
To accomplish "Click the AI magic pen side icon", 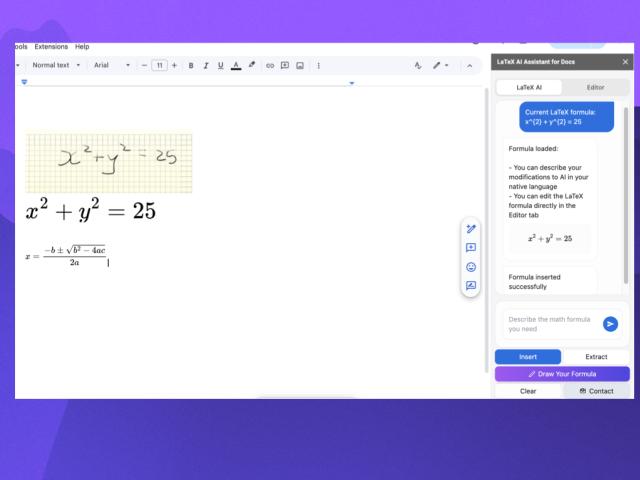I will [471, 229].
